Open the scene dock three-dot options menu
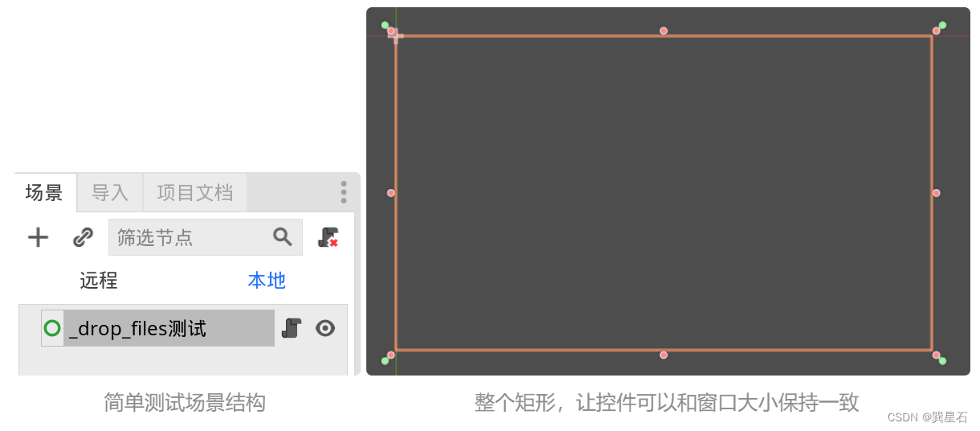Viewport: 980px width, 431px height. click(344, 192)
